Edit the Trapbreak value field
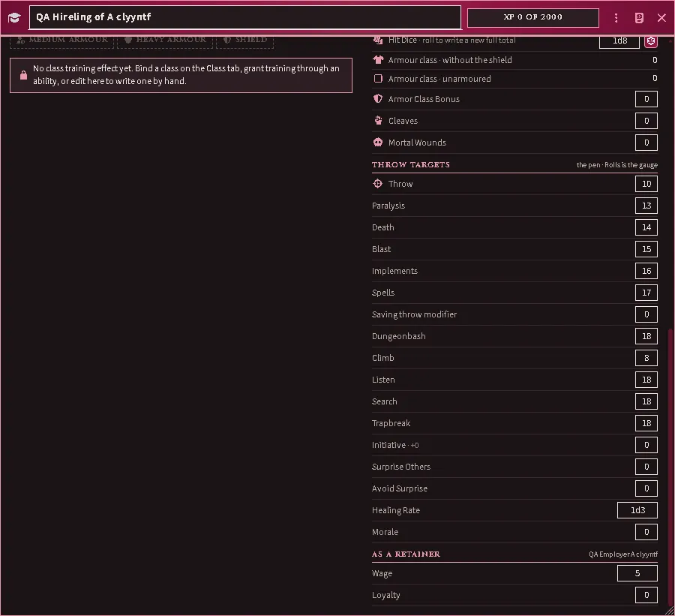This screenshot has width=675, height=616. [x=646, y=423]
